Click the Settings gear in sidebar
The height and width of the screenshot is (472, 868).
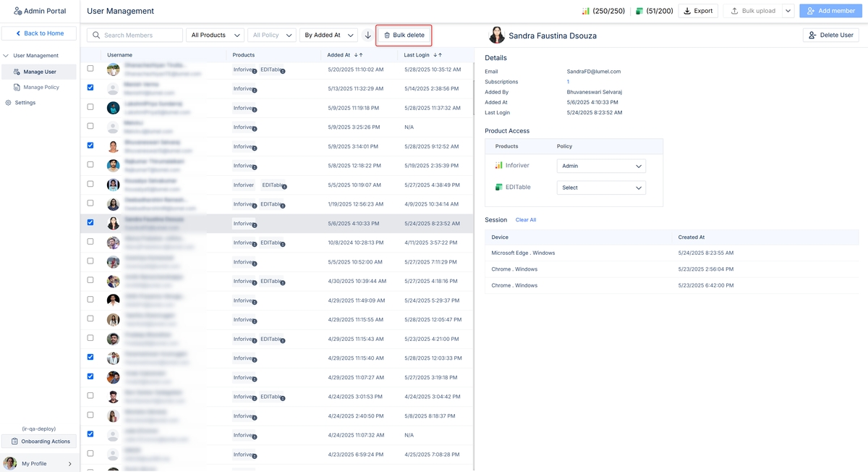coord(9,103)
